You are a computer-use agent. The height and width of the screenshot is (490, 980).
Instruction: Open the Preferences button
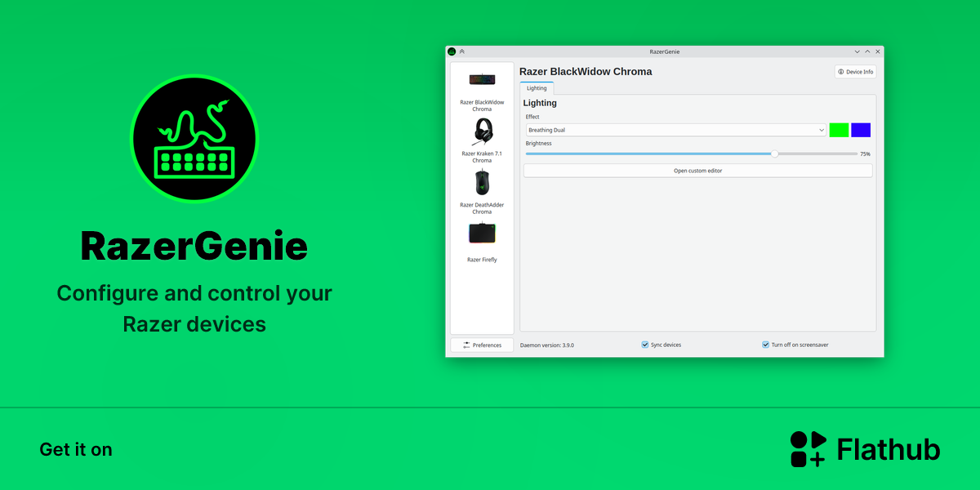tap(482, 345)
